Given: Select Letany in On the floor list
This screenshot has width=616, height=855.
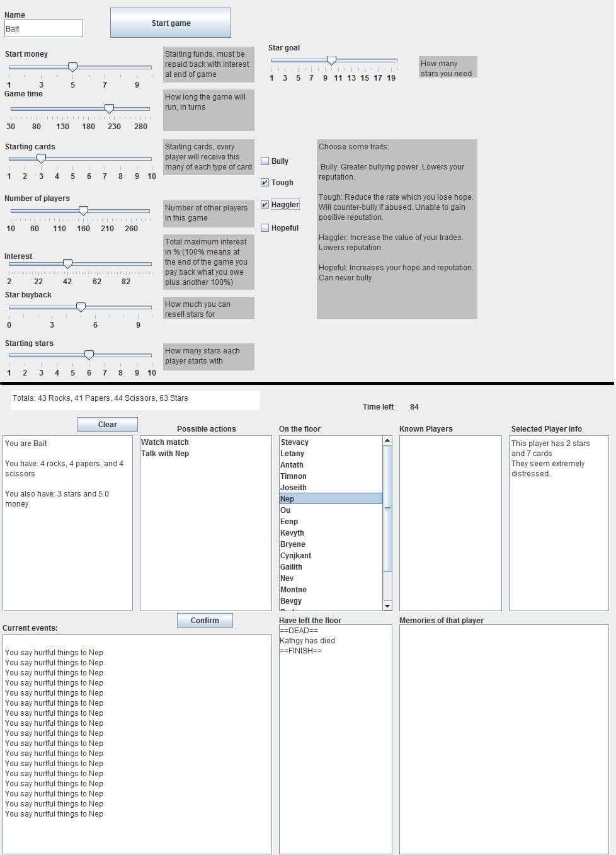Looking at the screenshot, I should point(331,454).
